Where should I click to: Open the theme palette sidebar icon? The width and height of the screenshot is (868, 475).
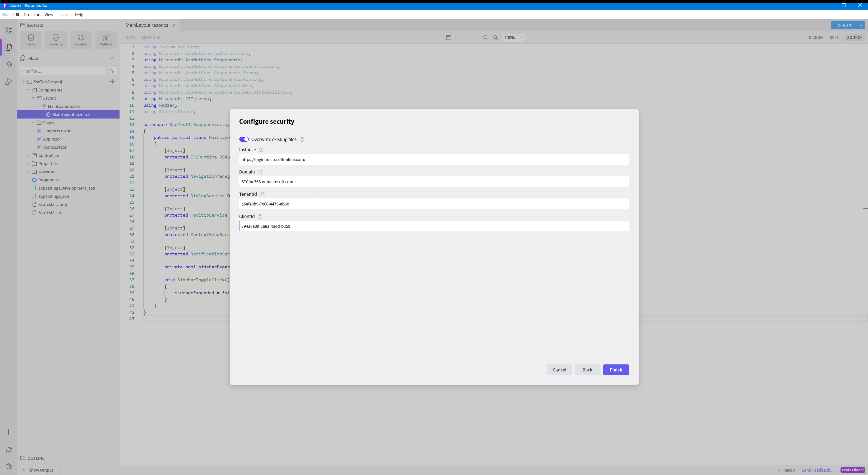click(x=9, y=65)
